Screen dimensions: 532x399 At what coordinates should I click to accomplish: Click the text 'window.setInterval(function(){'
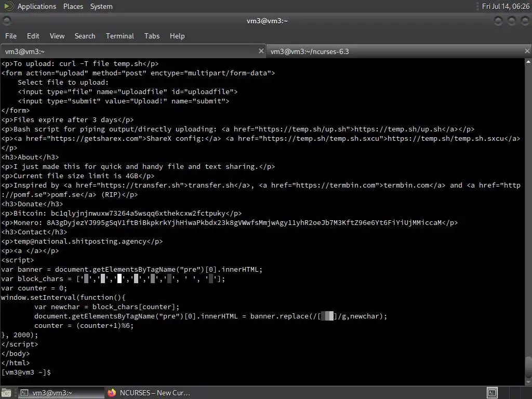pos(63,298)
